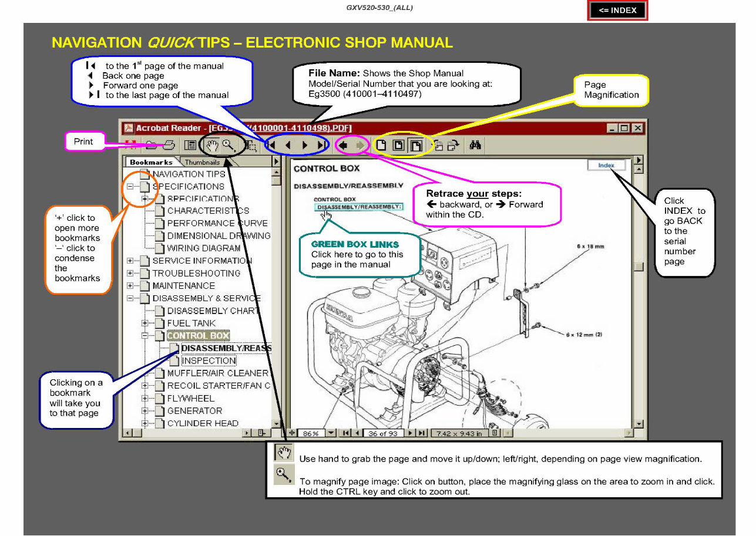This screenshot has width=756, height=536.
Task: Open the Find binoculars tool
Action: [x=475, y=144]
